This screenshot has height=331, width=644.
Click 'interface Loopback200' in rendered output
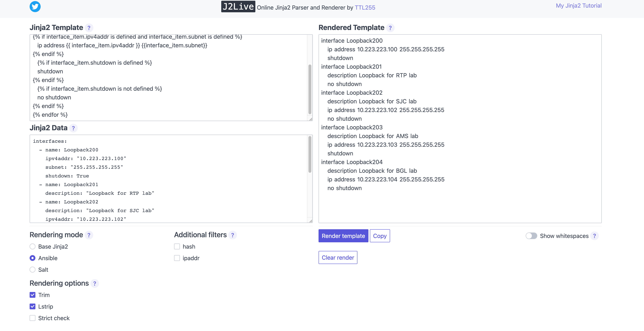[x=352, y=40]
